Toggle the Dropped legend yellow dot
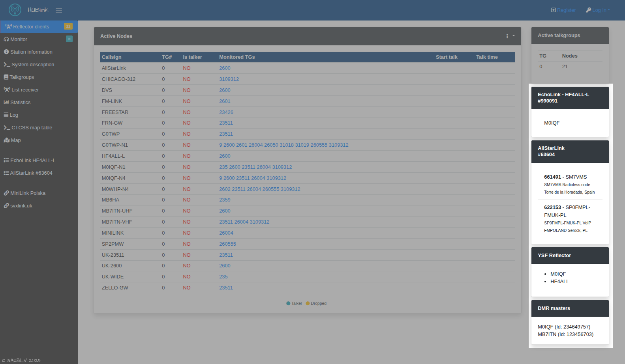 point(308,304)
